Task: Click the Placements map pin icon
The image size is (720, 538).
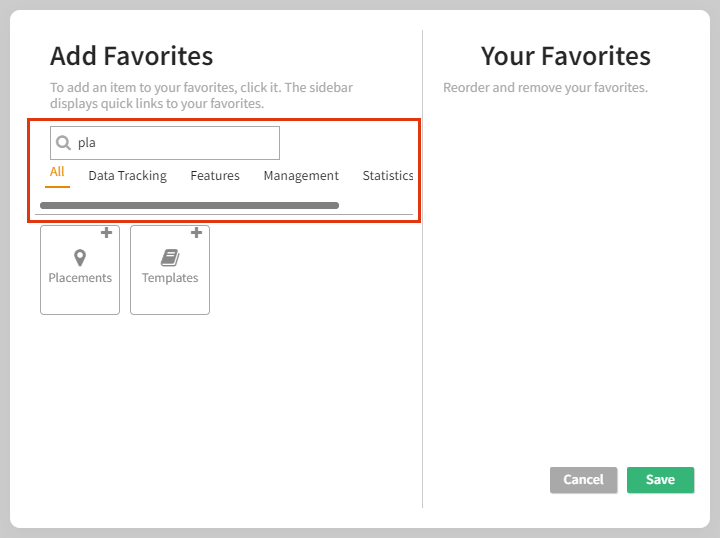Action: tap(80, 258)
